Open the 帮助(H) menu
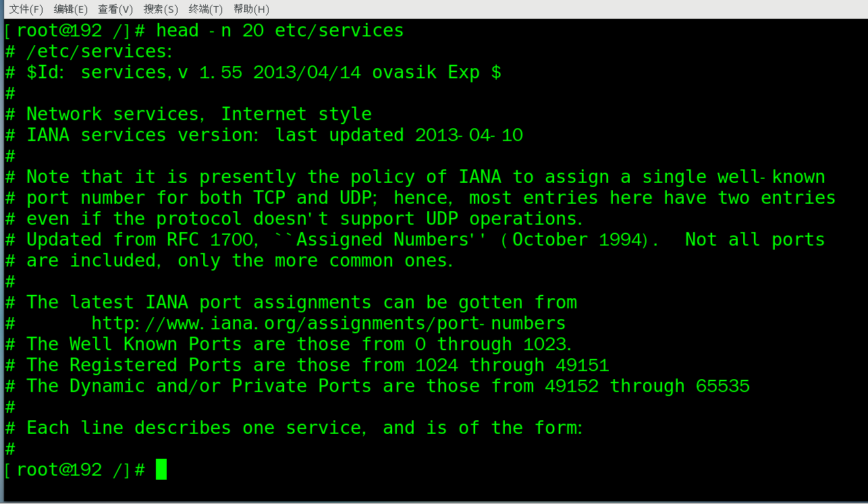 [251, 9]
